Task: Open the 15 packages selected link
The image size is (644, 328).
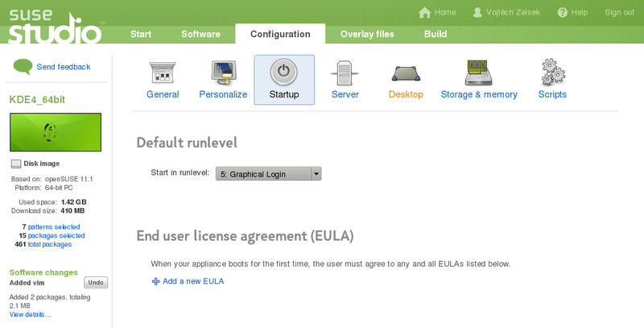Action: (x=56, y=235)
